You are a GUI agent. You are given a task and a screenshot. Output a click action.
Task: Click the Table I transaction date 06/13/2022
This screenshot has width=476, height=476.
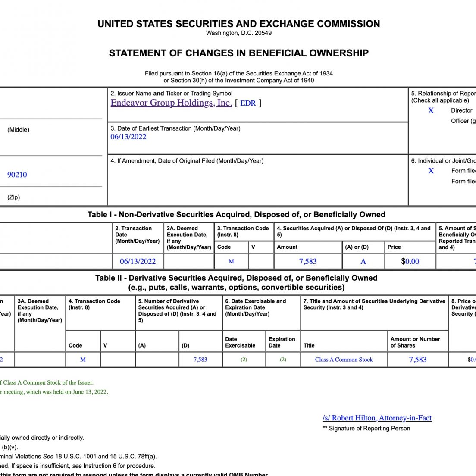[x=138, y=261]
